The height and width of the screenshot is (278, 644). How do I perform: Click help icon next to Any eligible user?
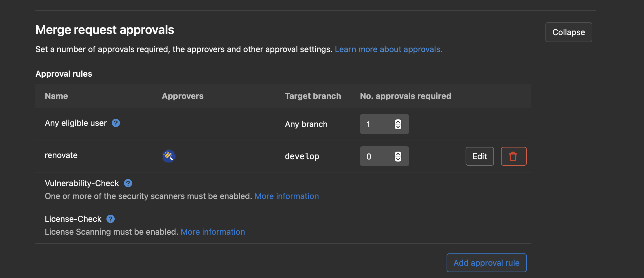click(116, 123)
